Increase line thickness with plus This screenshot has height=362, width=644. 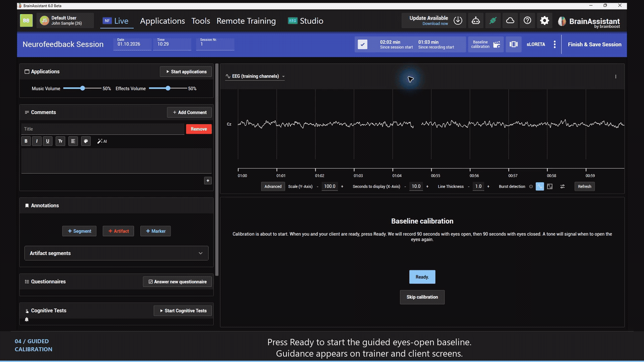coord(488,187)
